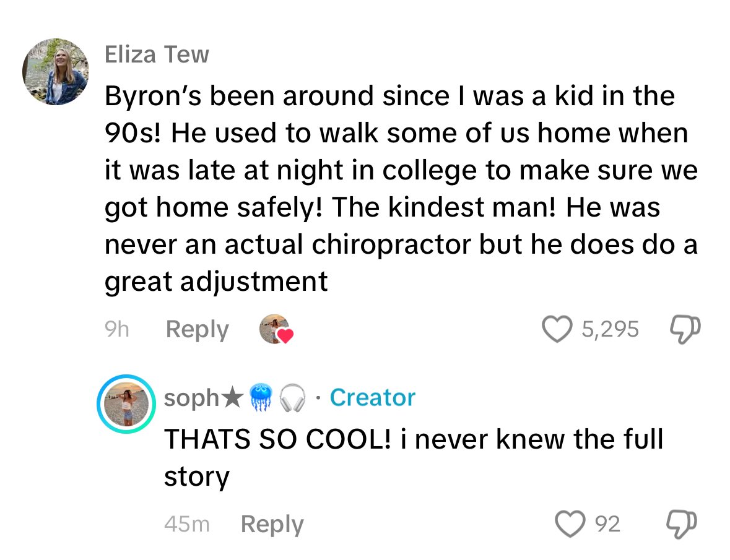This screenshot has width=730, height=560.
Task: Dislike Eliza Tew's comment
Action: tap(685, 329)
